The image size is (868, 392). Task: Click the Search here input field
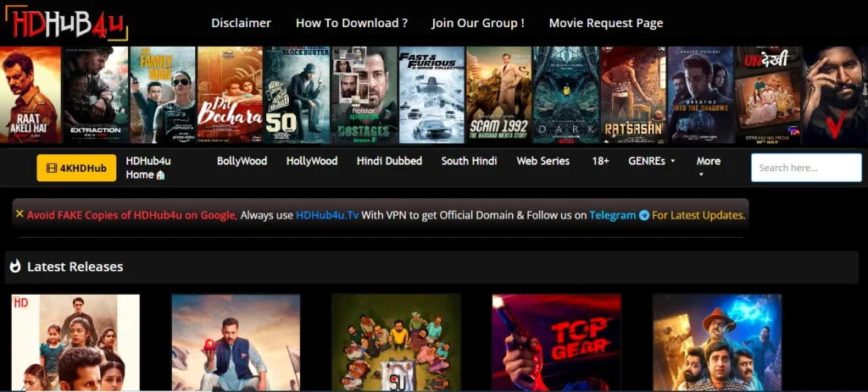click(x=805, y=168)
